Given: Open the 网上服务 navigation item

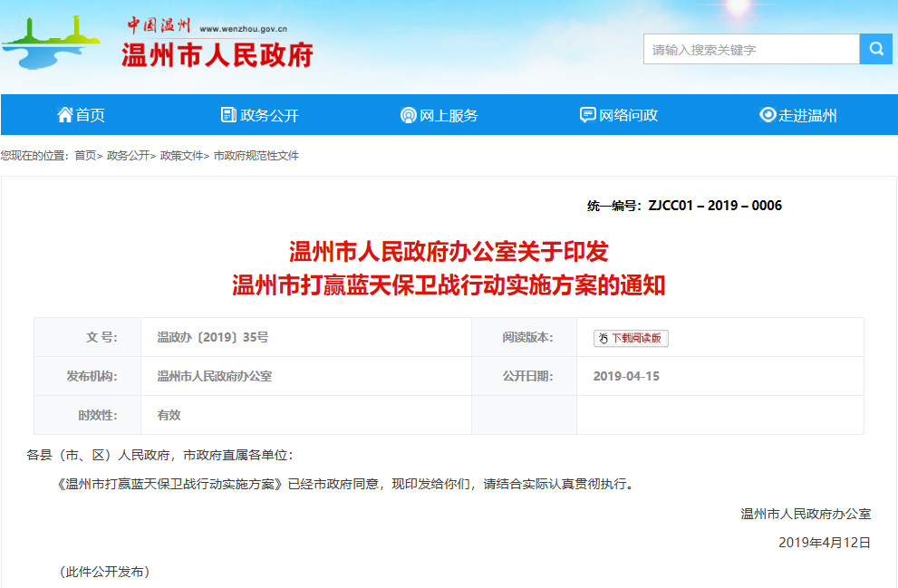Looking at the screenshot, I should [439, 115].
